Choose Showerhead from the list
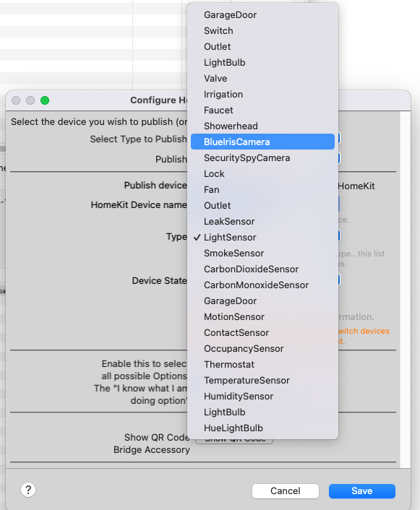 262,126
